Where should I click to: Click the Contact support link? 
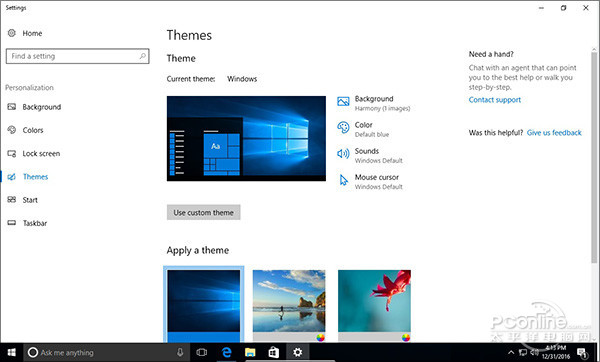coord(495,100)
